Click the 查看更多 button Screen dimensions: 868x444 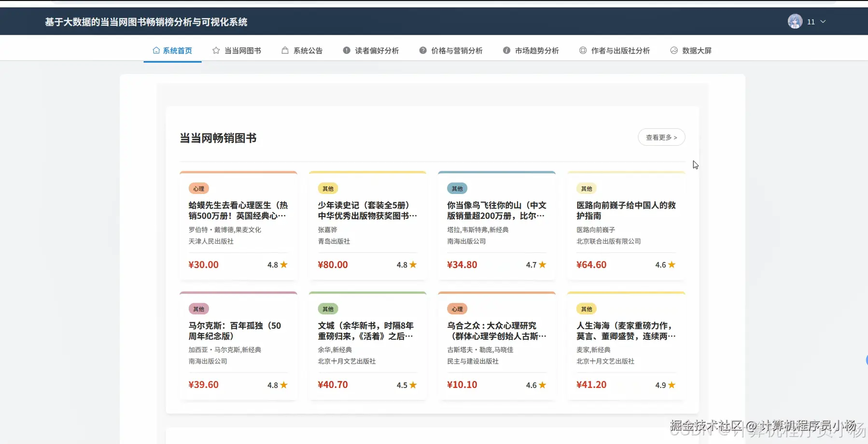pos(661,138)
